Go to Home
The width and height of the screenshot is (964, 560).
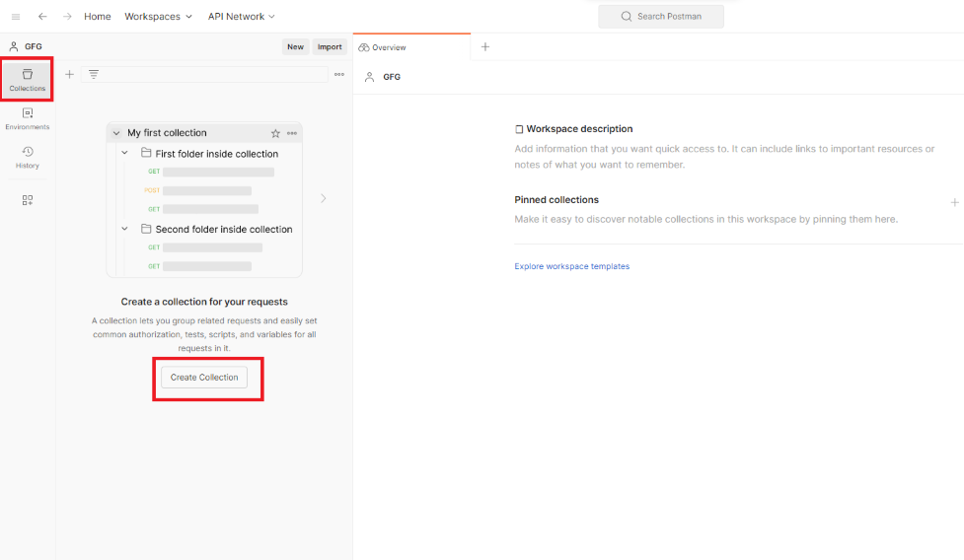click(97, 17)
